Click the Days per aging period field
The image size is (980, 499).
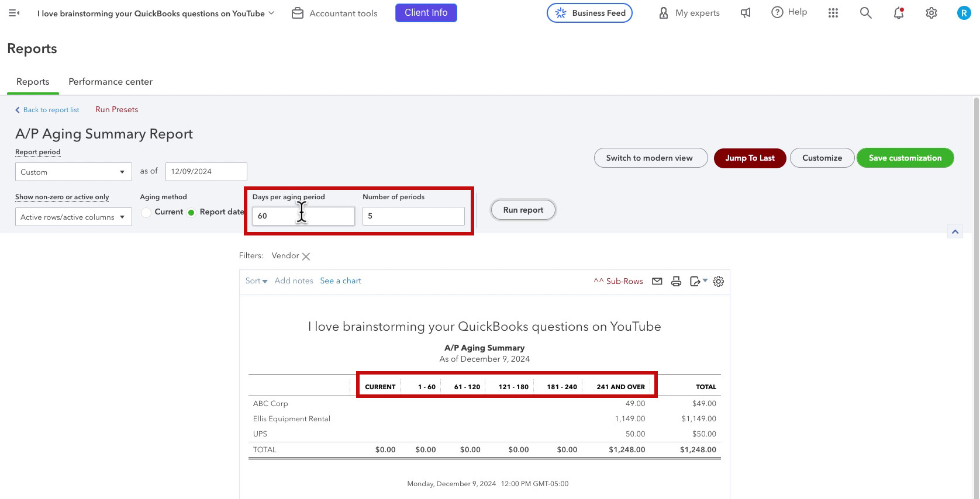pyautogui.click(x=303, y=216)
